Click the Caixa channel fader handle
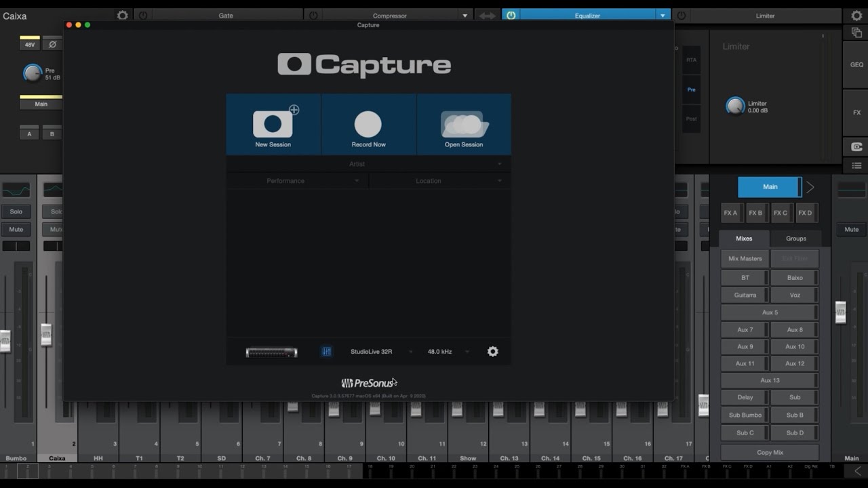 [46, 335]
